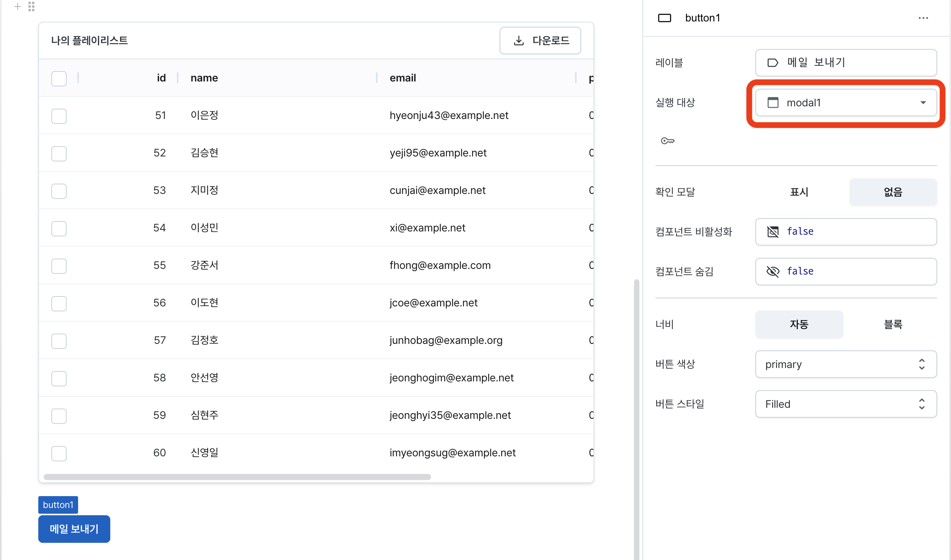Click the 컴포넌트 비활성화 false field

[846, 232]
